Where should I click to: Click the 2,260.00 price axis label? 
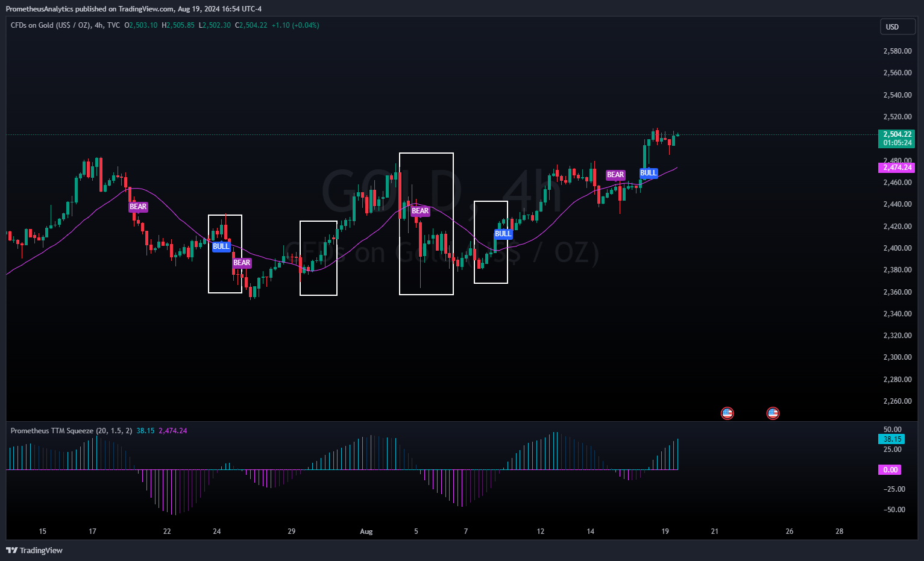[x=897, y=401]
